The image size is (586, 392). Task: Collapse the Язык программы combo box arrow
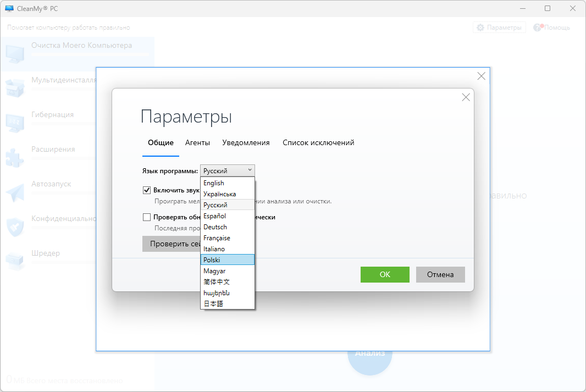point(250,170)
